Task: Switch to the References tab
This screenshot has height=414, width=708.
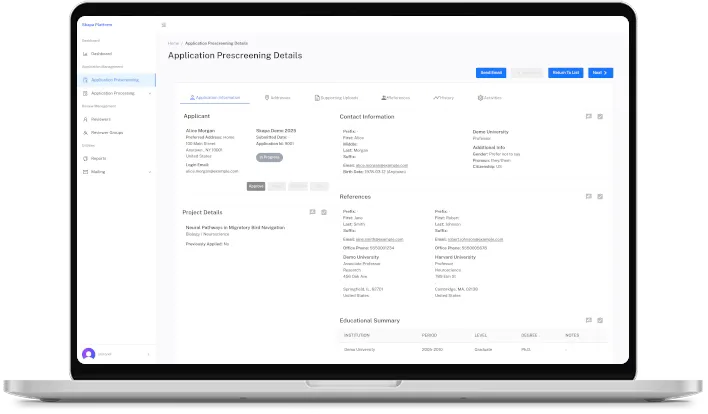Action: pyautogui.click(x=396, y=98)
